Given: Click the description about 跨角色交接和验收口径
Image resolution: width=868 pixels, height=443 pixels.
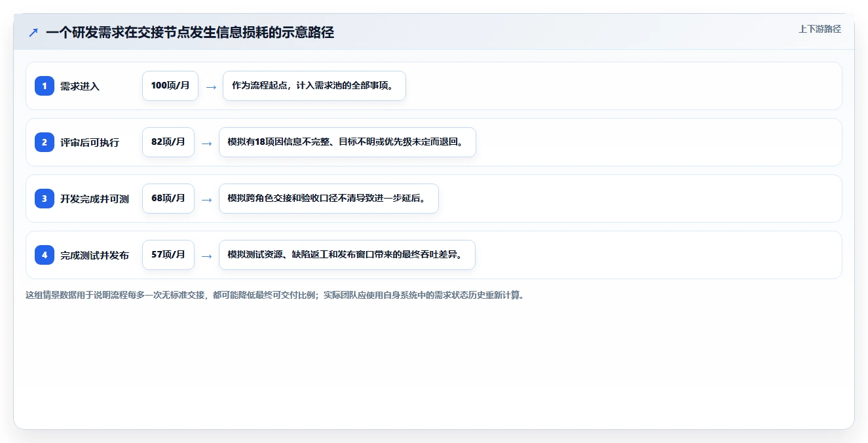Looking at the screenshot, I should [328, 199].
